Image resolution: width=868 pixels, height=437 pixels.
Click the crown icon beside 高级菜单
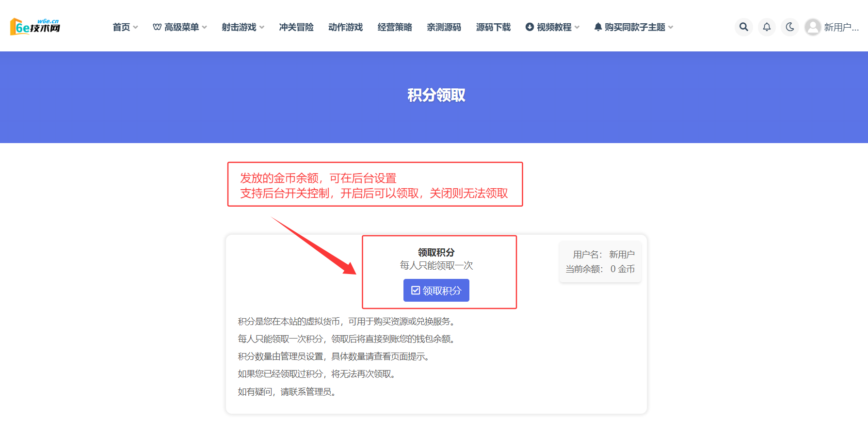[157, 27]
